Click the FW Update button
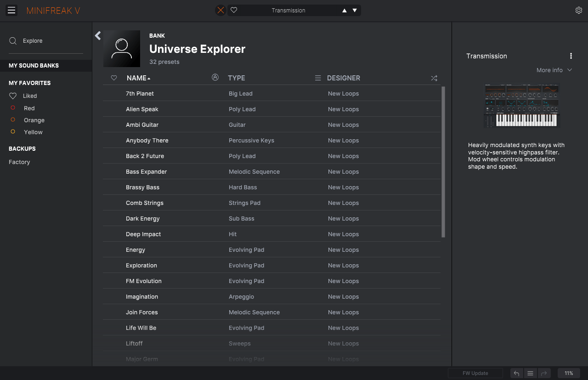Screen dimensions: 588x380 tap(475, 373)
